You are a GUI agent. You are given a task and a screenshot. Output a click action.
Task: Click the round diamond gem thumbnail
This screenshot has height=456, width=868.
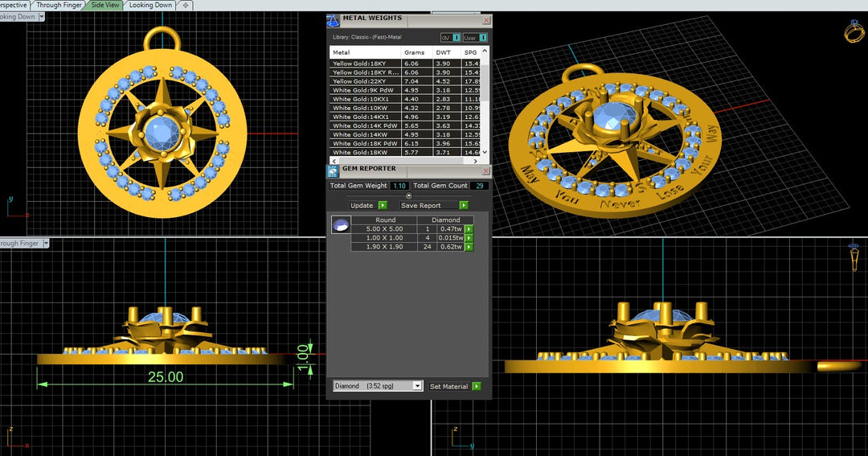click(341, 224)
